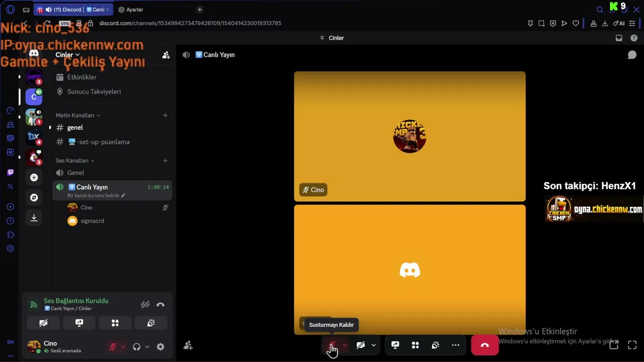Screen dimensions: 644x362
Task: Open Discord user settings gear
Action: pyautogui.click(x=160, y=346)
